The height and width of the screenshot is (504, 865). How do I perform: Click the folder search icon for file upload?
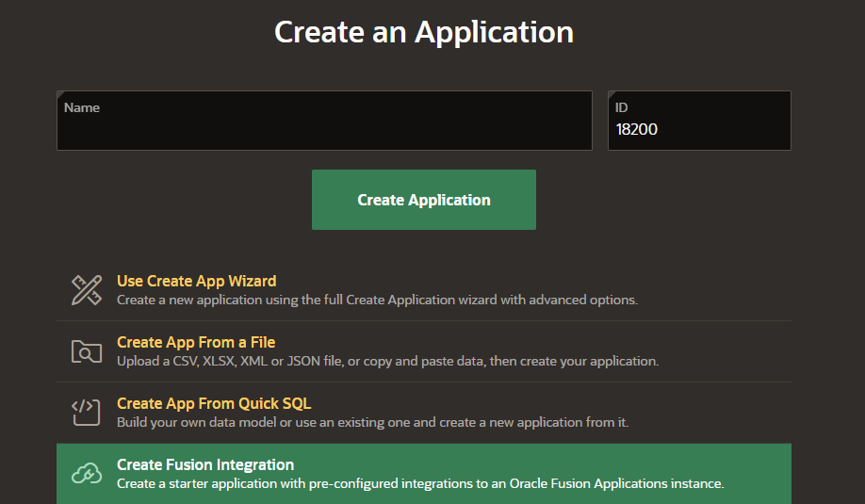tap(86, 351)
